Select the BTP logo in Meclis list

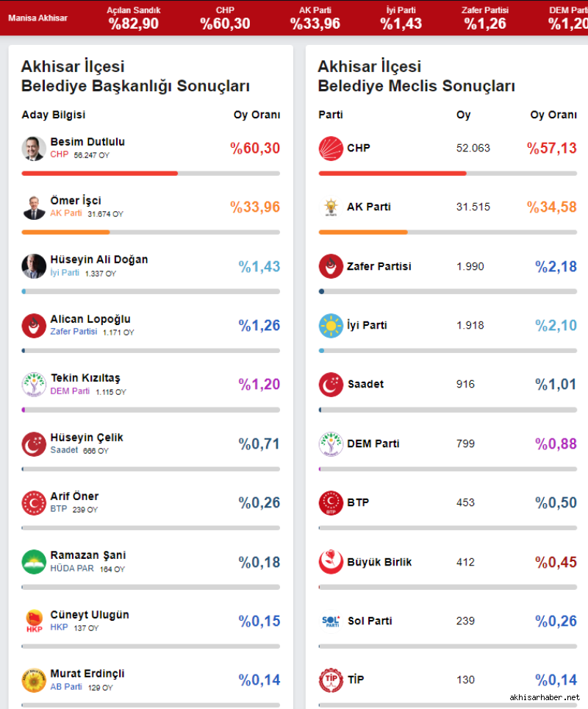(x=331, y=503)
